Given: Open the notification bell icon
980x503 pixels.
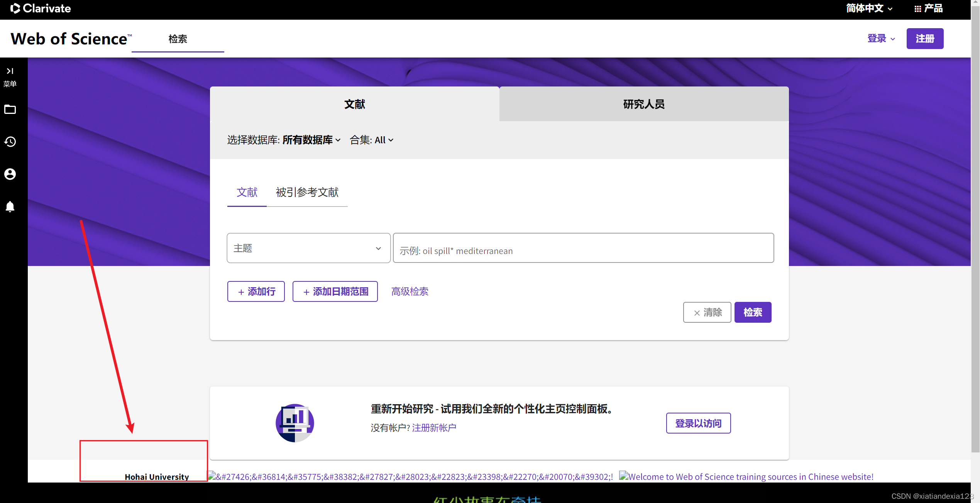Looking at the screenshot, I should click(x=10, y=207).
